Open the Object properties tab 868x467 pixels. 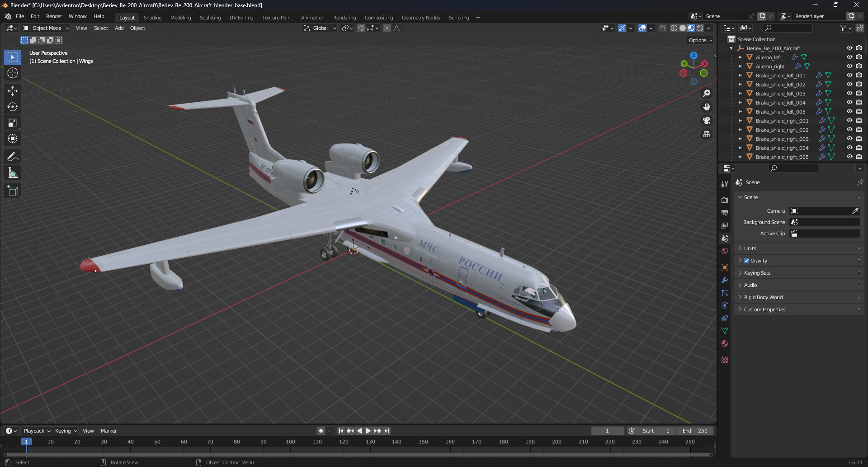coord(725,267)
